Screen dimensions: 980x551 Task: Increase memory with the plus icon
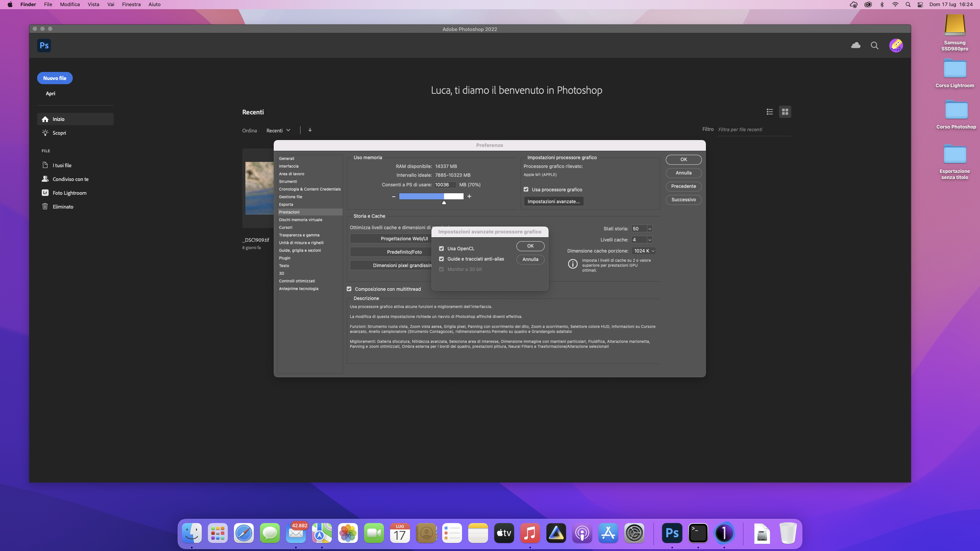pyautogui.click(x=469, y=196)
